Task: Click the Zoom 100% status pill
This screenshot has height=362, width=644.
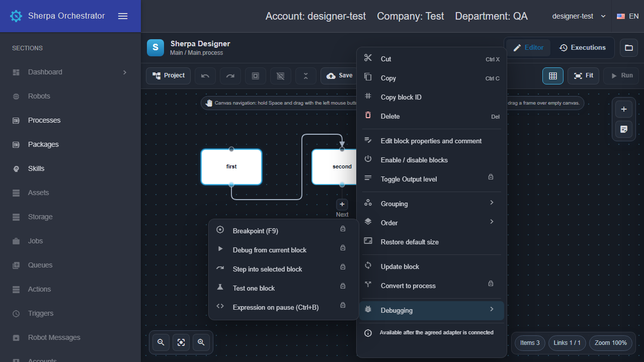Action: tap(611, 343)
